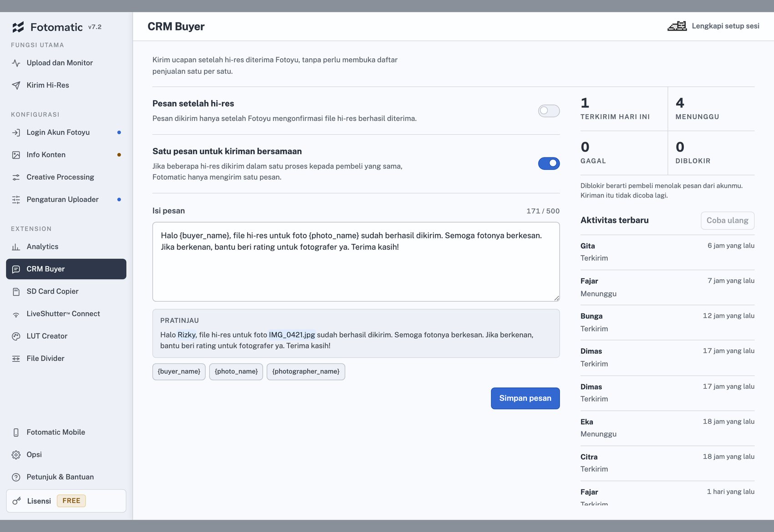774x532 pixels.
Task: Click the Aktivitas terbaru heading
Action: point(615,220)
